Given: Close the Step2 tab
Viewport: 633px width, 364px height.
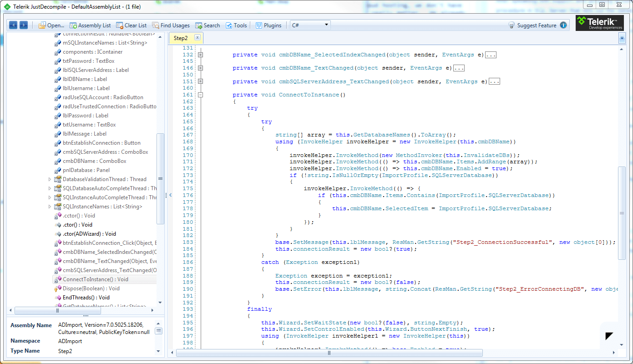Looking at the screenshot, I should coord(197,38).
